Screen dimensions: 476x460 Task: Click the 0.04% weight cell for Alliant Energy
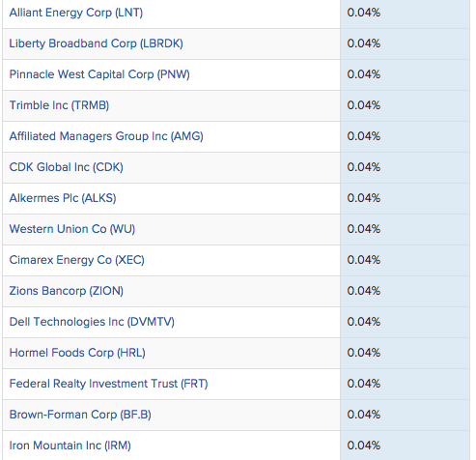(x=405, y=13)
